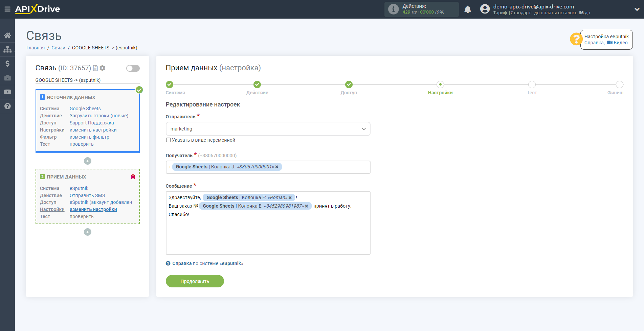Add a block after the data source

tap(88, 161)
